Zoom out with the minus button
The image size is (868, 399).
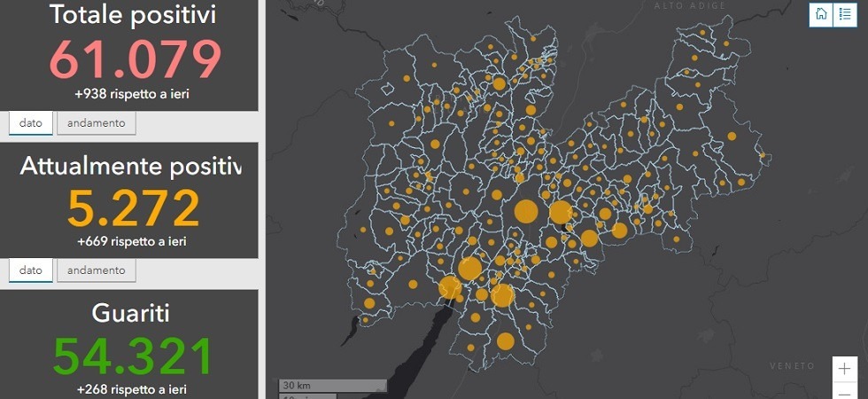pyautogui.click(x=845, y=392)
